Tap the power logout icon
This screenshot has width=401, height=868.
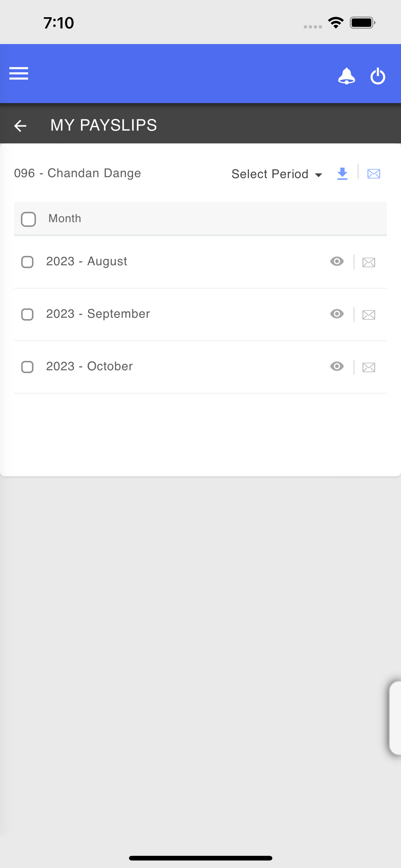[378, 76]
